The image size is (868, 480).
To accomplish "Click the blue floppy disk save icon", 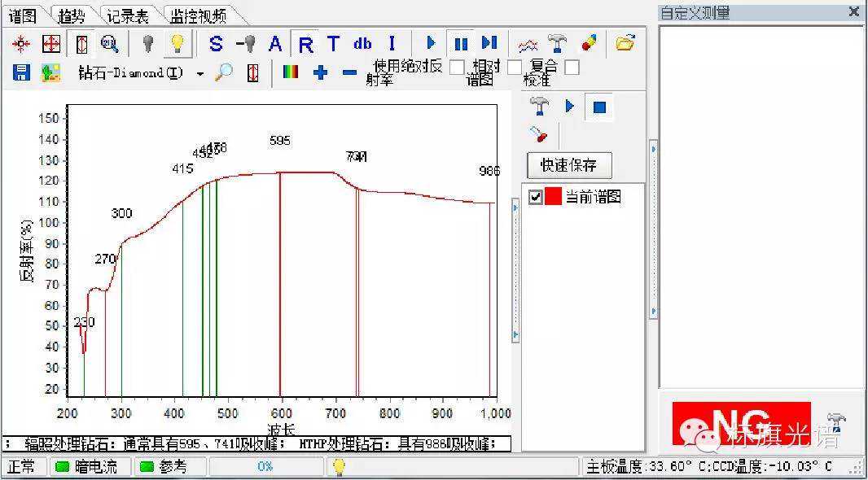I will (x=21, y=72).
